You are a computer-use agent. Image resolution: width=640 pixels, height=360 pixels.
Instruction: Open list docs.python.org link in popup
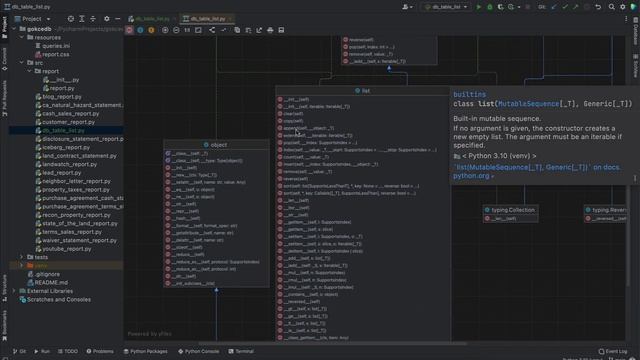coord(537,171)
